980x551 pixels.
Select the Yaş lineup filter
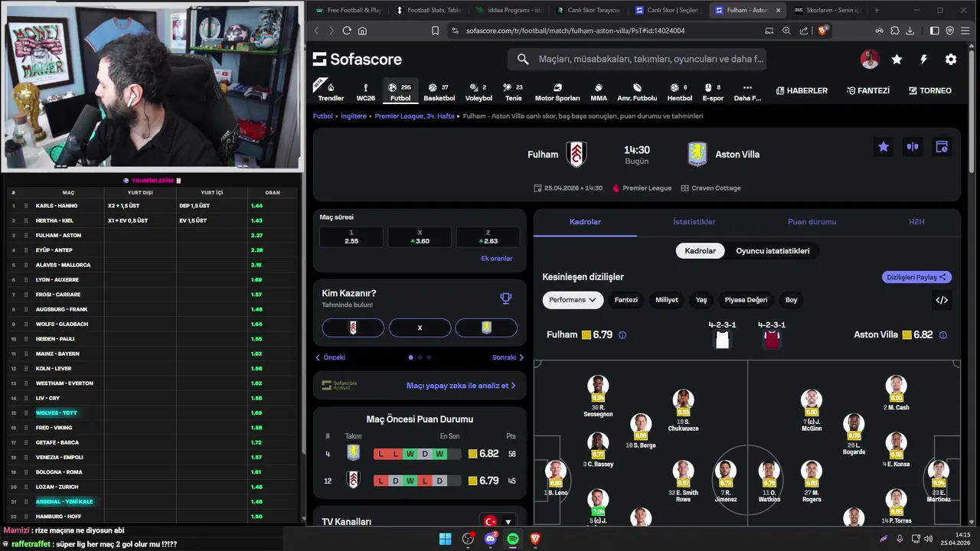pos(701,300)
